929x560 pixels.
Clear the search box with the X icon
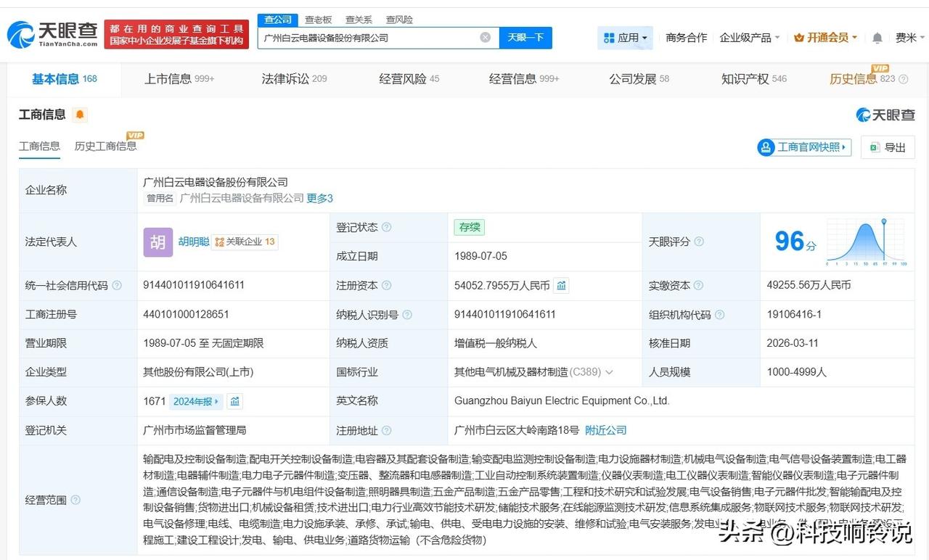tap(486, 38)
